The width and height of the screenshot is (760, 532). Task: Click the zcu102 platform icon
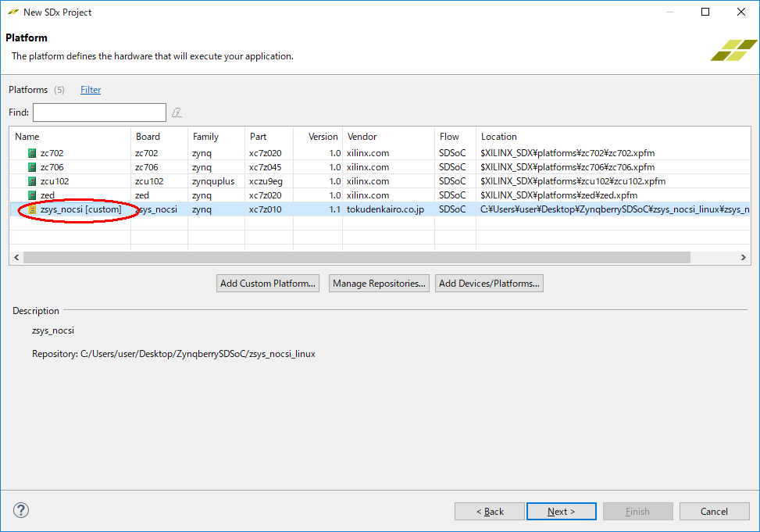[32, 181]
